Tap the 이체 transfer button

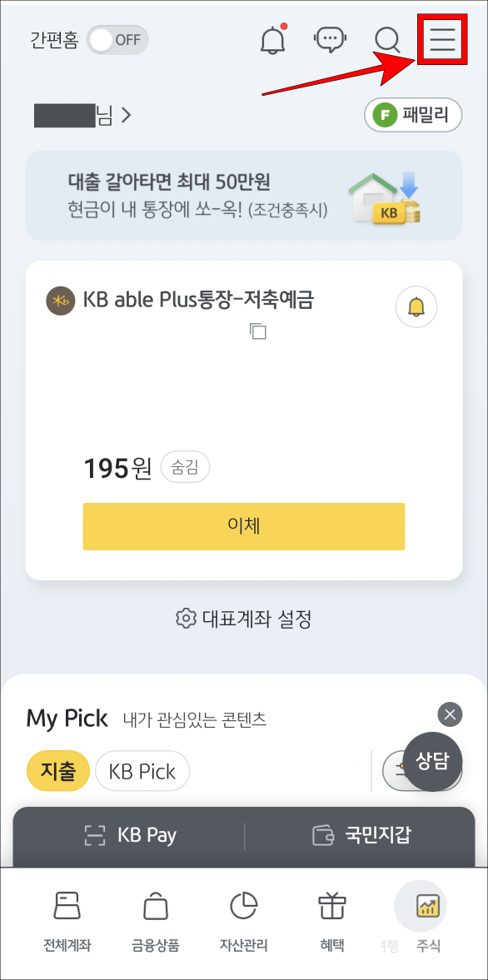(x=243, y=526)
